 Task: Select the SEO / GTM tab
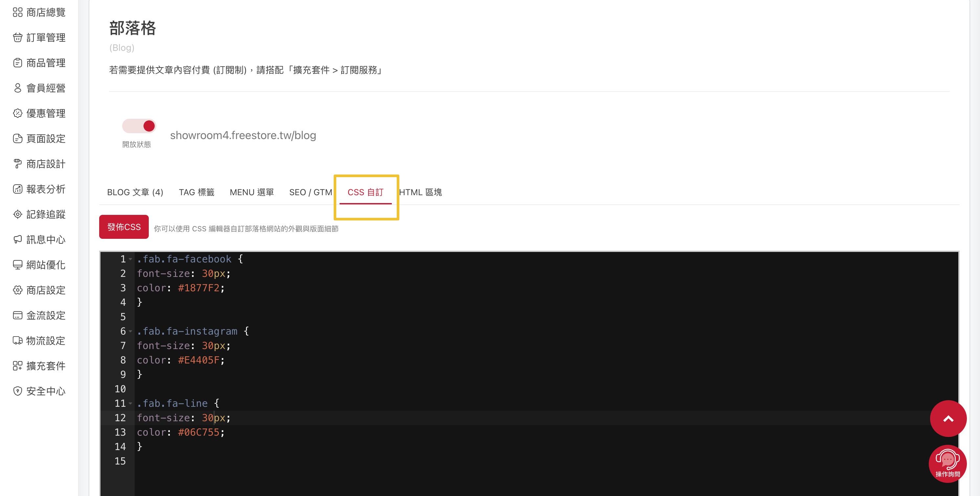pos(310,192)
